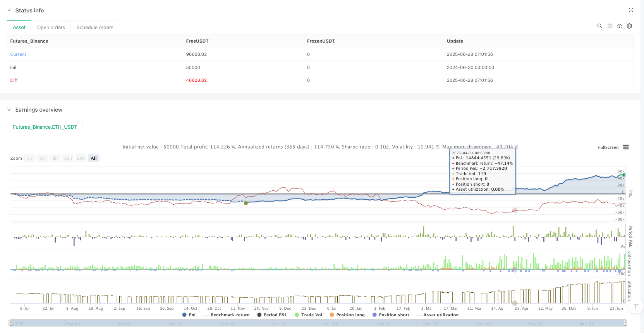Select the 24h zoom button
The image size is (644, 333).
click(81, 158)
